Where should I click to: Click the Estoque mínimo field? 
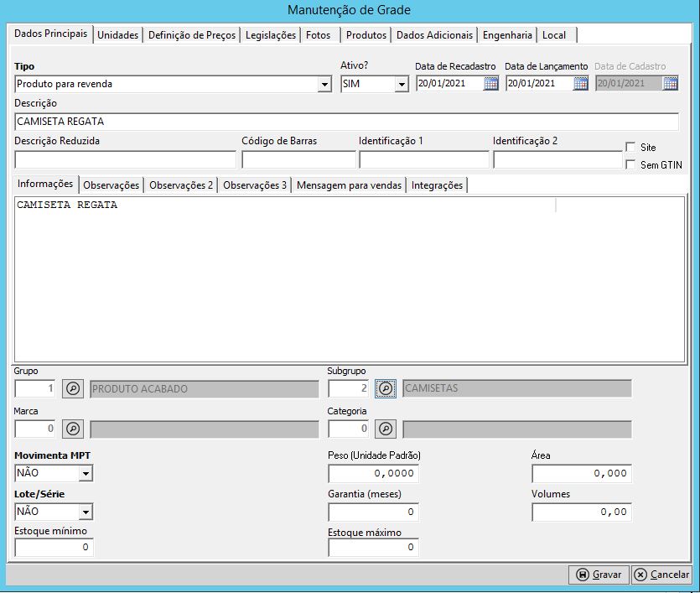pyautogui.click(x=54, y=548)
